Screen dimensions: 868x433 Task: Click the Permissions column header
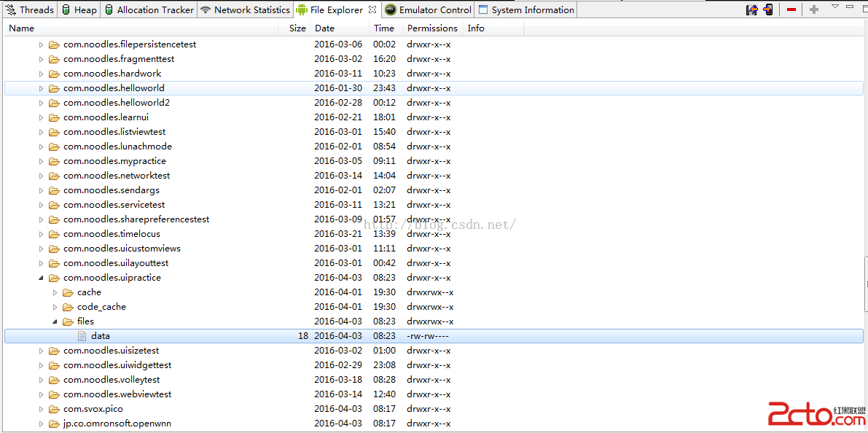pos(433,28)
